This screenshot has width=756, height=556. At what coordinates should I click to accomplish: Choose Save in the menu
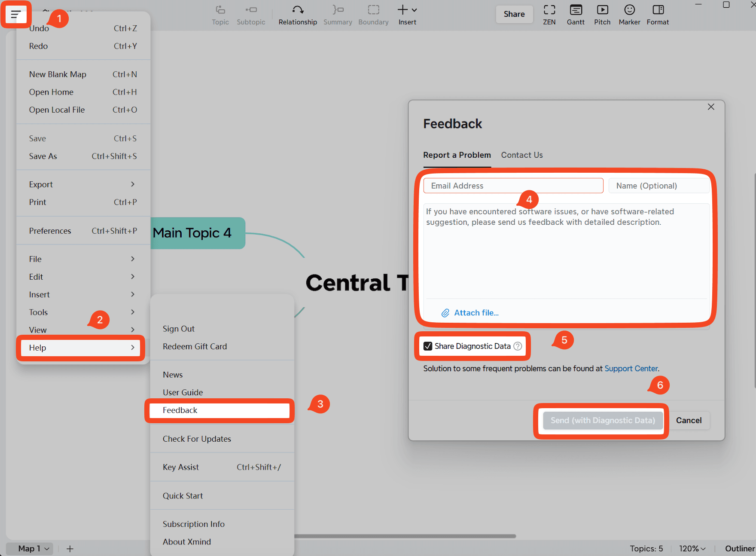(83, 138)
